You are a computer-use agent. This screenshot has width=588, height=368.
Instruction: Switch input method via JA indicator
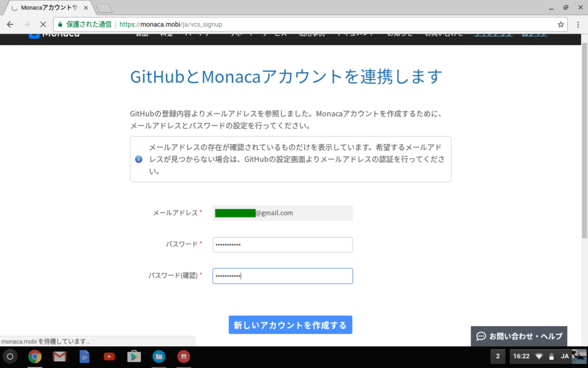click(564, 356)
